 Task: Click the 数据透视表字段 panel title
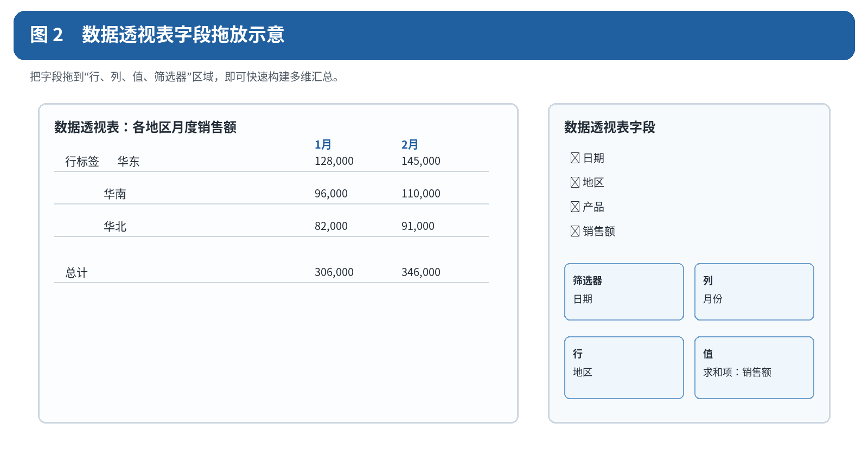point(610,127)
